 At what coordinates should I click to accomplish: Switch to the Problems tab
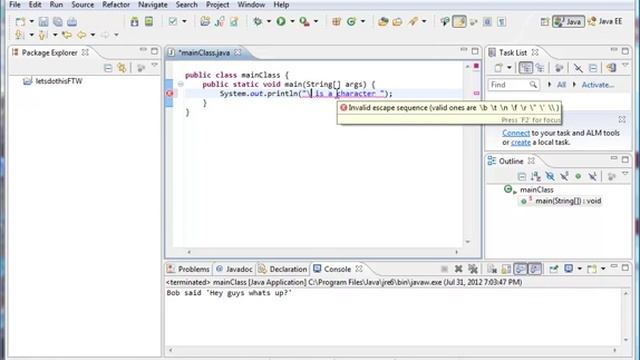pos(189,269)
